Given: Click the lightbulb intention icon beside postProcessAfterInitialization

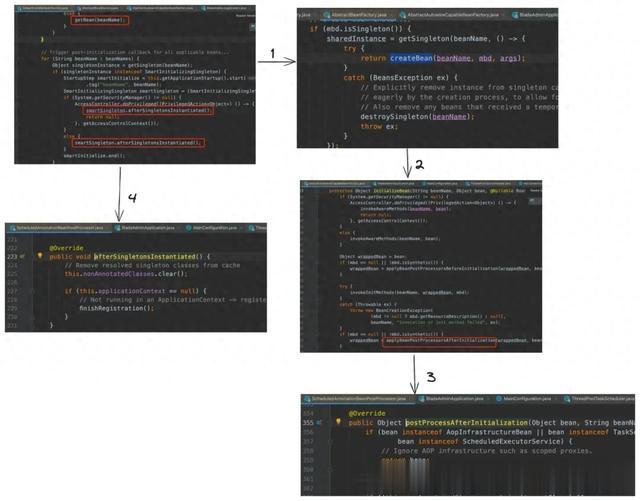Looking at the screenshot, I should pyautogui.click(x=338, y=421).
